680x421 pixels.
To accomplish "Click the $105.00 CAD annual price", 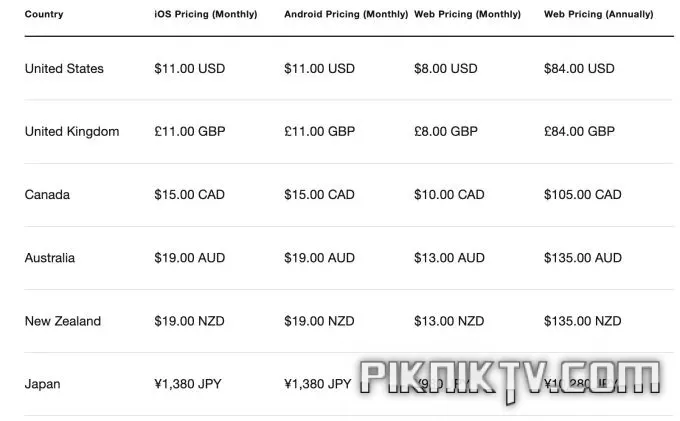I will (x=582, y=195).
